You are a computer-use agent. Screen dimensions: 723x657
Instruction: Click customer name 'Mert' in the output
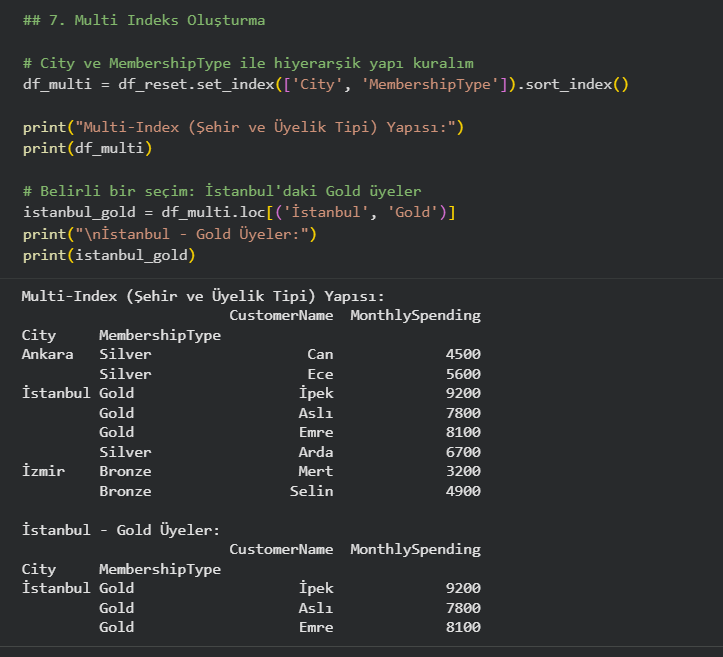tap(316, 472)
